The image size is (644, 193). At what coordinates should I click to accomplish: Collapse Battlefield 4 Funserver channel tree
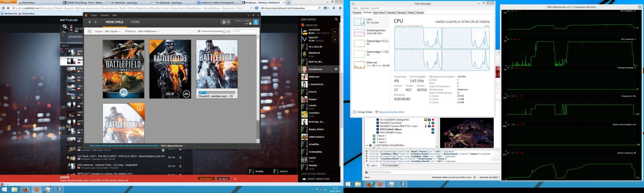367,145
